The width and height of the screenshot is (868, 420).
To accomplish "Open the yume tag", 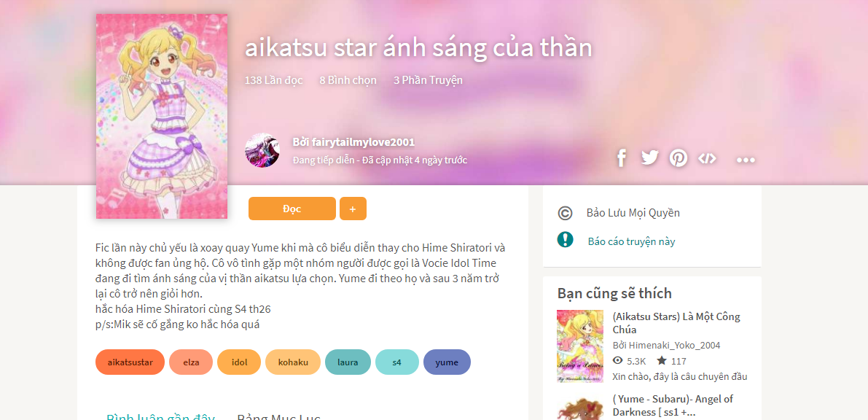I will (x=447, y=362).
